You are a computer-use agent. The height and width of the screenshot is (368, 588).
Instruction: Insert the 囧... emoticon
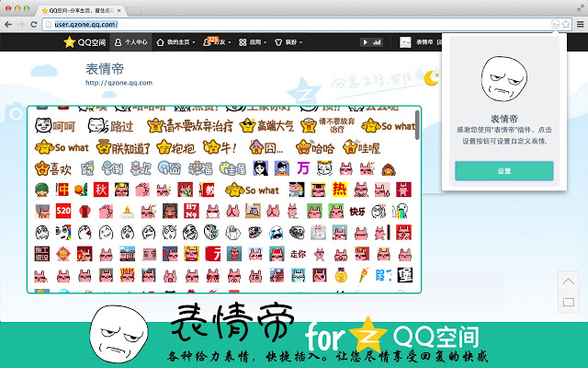tap(266, 147)
